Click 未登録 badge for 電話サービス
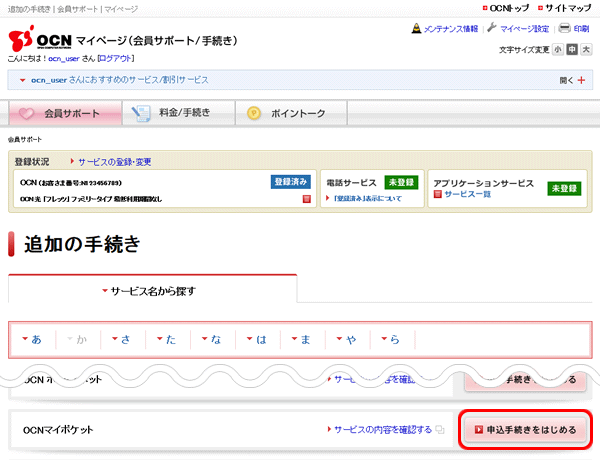 [x=401, y=182]
